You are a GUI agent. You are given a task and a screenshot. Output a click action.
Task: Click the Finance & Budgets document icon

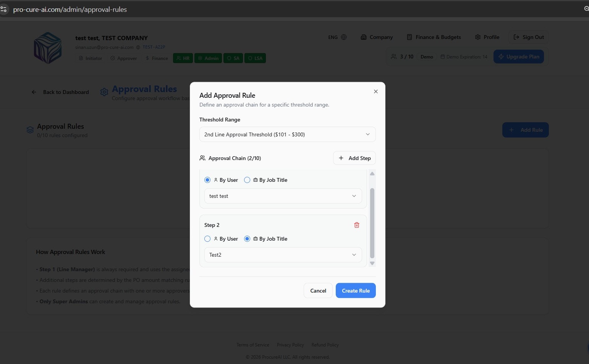(x=409, y=37)
